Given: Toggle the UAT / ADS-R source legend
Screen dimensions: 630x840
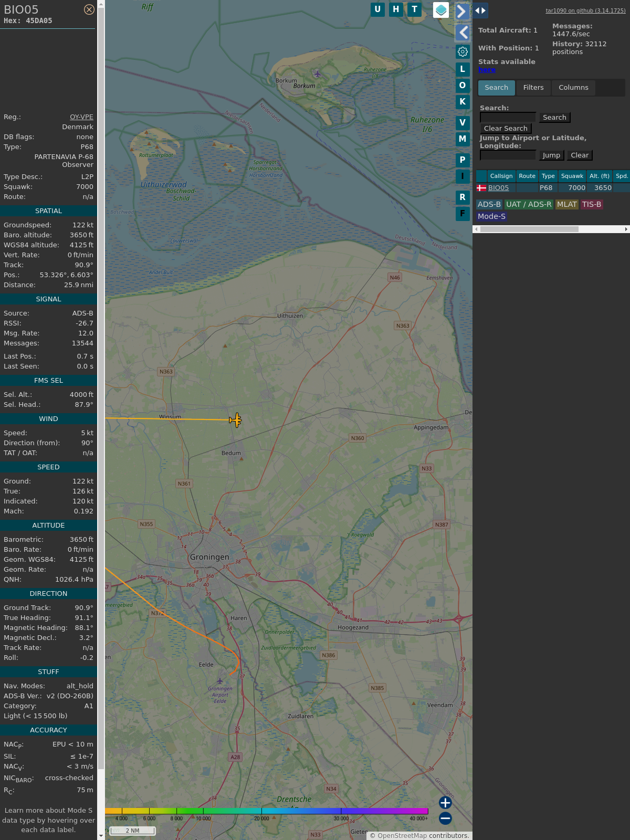Looking at the screenshot, I should coord(529,205).
